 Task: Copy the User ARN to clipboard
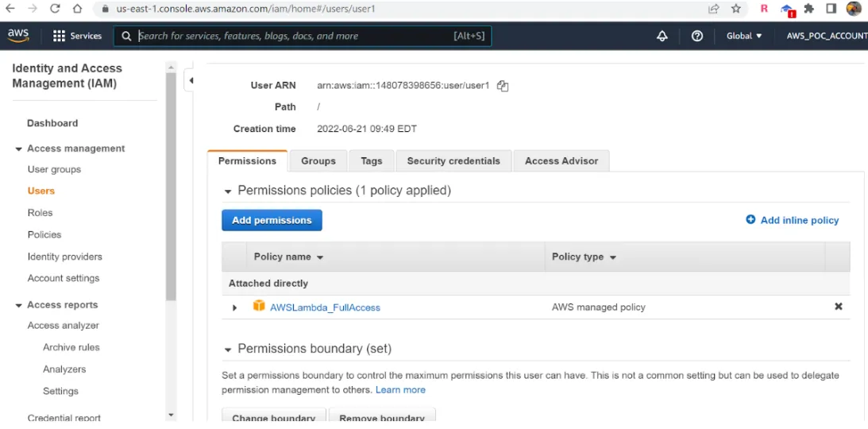coord(502,86)
